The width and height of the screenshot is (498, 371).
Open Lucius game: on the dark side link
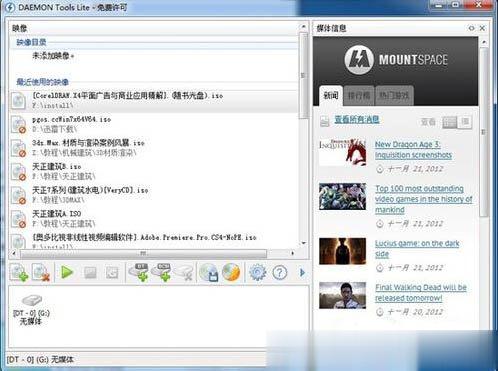coord(417,248)
